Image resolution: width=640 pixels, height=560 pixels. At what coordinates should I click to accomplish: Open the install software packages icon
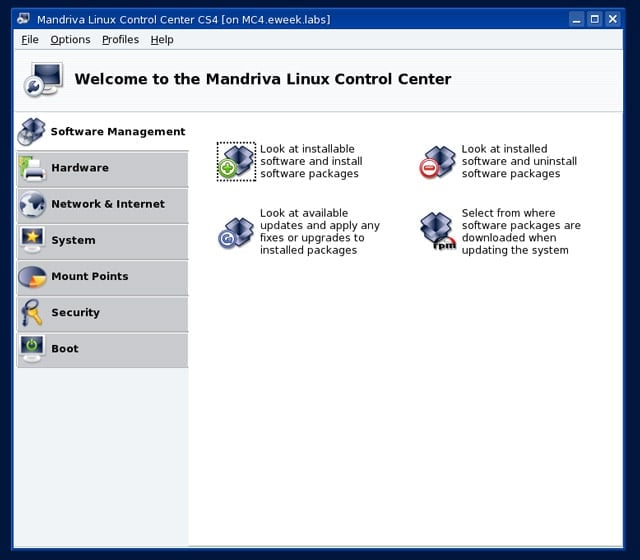pos(236,161)
